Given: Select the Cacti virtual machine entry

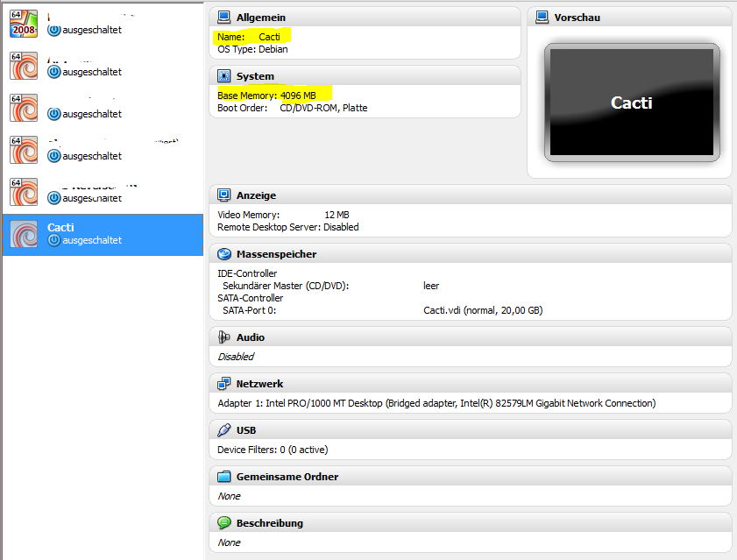Looking at the screenshot, I should [x=103, y=235].
